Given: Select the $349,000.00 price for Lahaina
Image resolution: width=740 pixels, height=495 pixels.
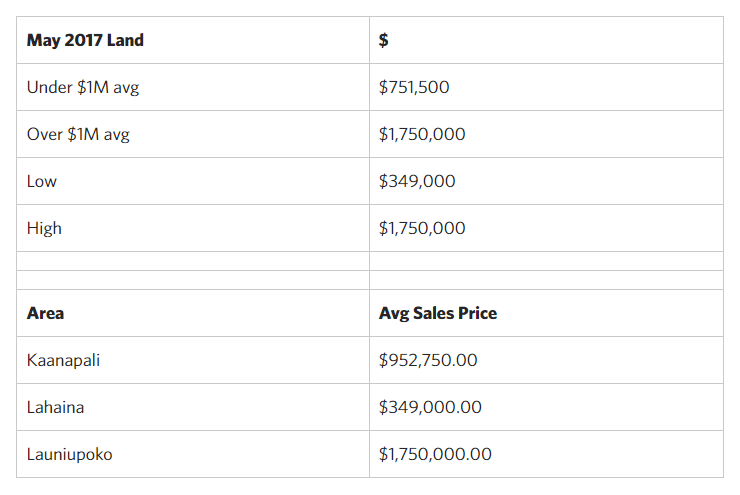Looking at the screenshot, I should pyautogui.click(x=430, y=407).
